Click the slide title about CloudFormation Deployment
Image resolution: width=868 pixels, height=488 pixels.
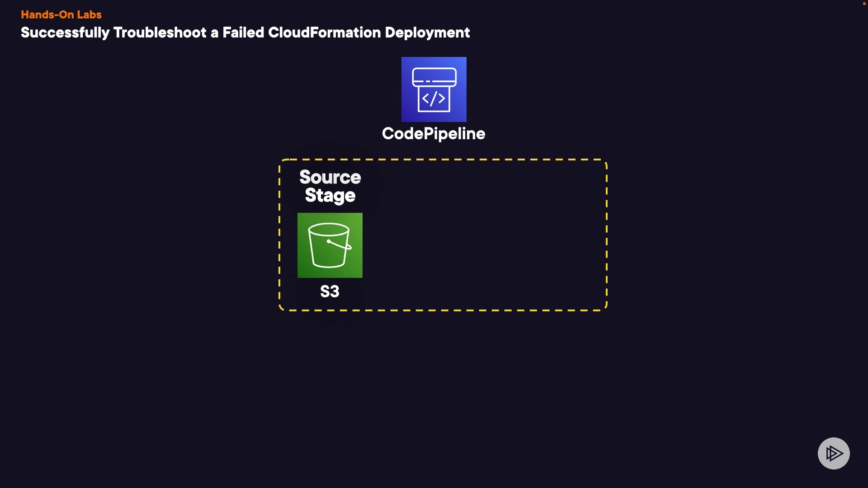[x=245, y=33]
